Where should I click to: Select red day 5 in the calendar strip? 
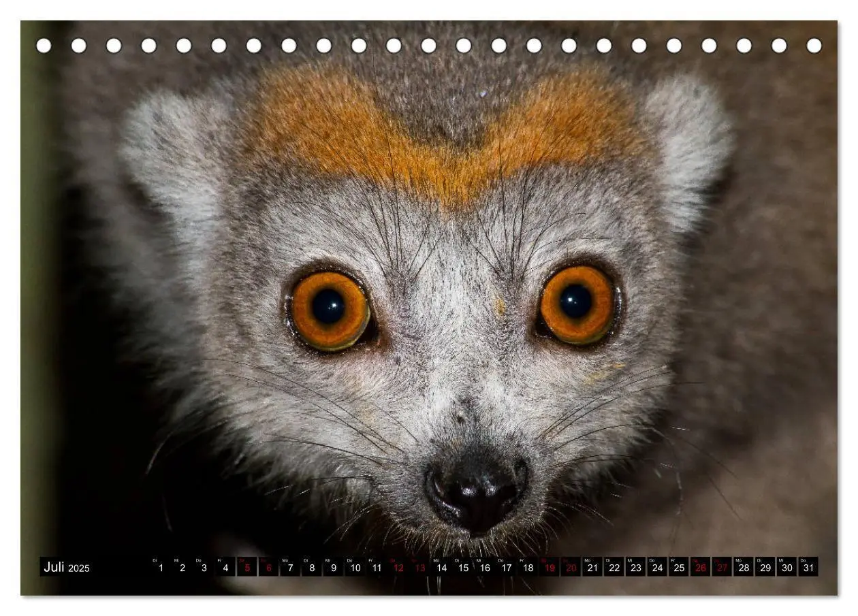247,567
